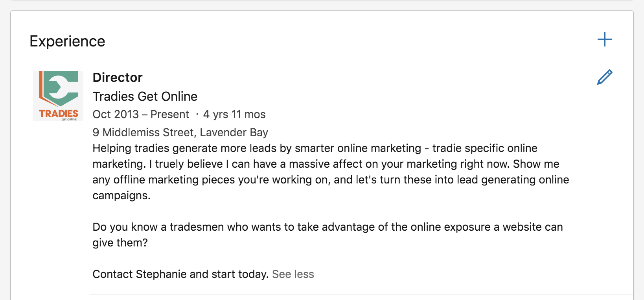Click the Do you know a tradesmen question

[x=328, y=227]
